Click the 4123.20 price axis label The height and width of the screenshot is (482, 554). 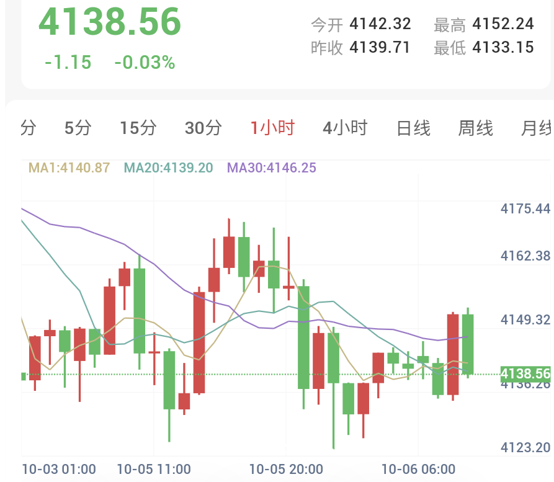click(x=525, y=448)
